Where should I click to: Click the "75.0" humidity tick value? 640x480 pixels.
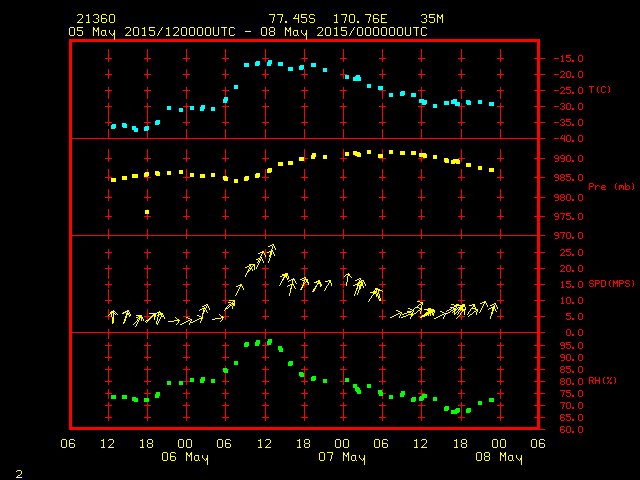coord(572,394)
